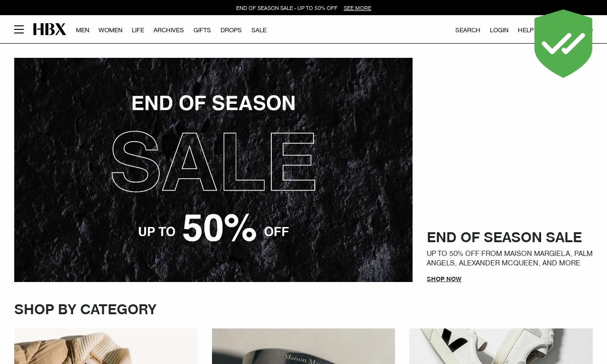Open the WOMEN menu
The height and width of the screenshot is (364, 607).
[110, 30]
